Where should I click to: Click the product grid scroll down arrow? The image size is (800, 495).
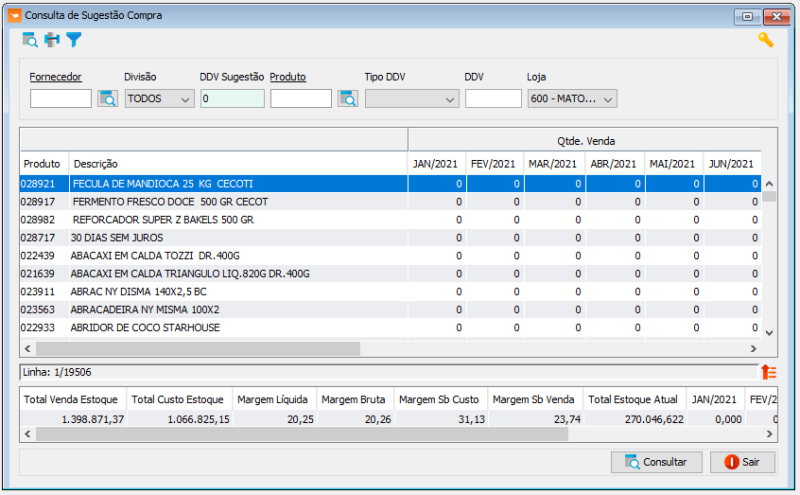tap(769, 333)
